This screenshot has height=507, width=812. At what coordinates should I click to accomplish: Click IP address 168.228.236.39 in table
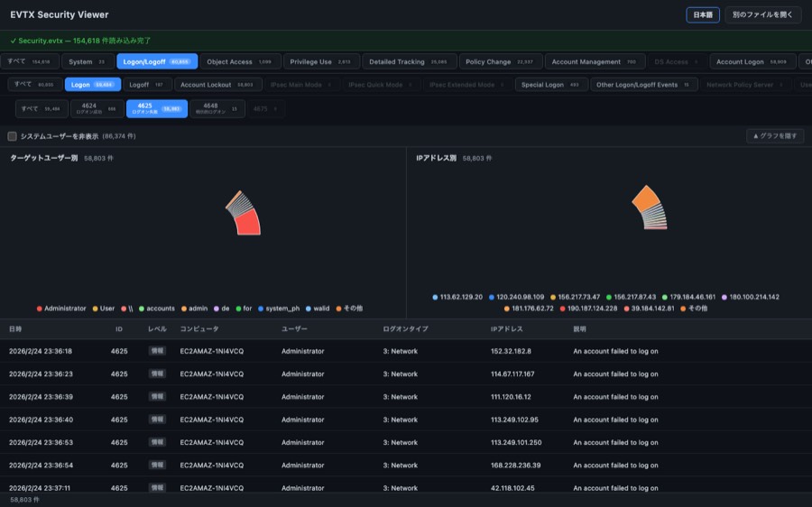[515, 466]
